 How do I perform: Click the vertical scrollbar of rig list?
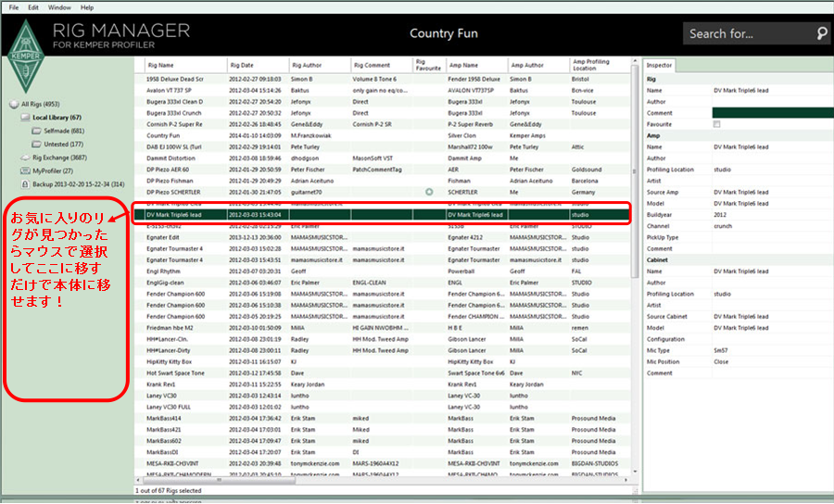click(x=635, y=170)
